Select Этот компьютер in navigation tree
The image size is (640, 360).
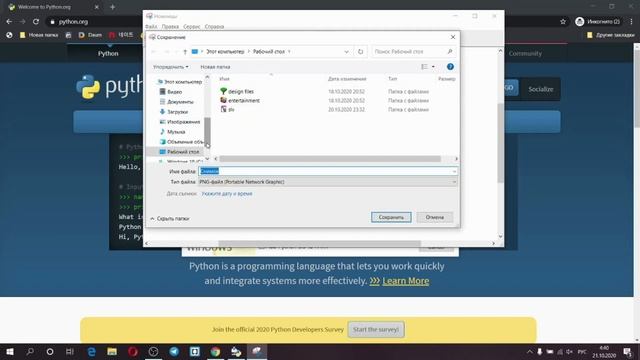tap(182, 82)
